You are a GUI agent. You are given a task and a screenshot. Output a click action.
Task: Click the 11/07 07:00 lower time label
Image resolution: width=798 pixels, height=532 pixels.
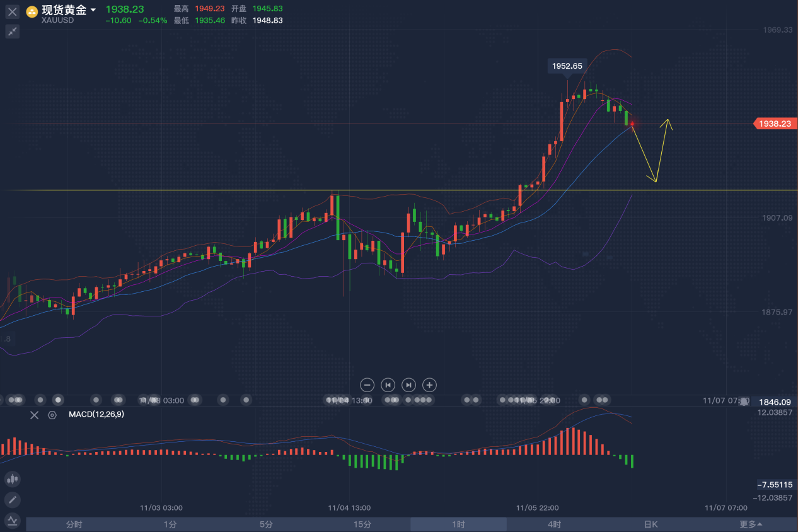726,507
